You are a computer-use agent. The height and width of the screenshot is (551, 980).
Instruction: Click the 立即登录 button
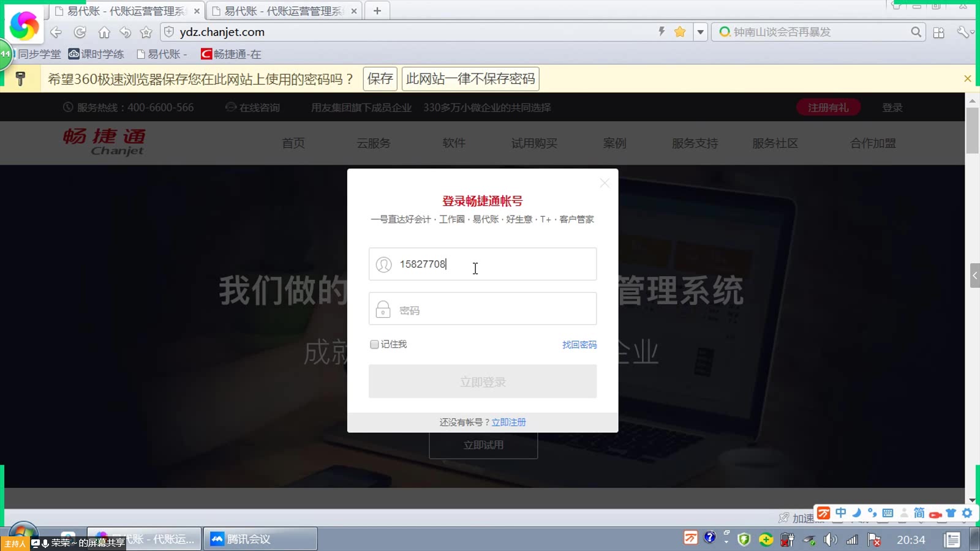(x=483, y=381)
